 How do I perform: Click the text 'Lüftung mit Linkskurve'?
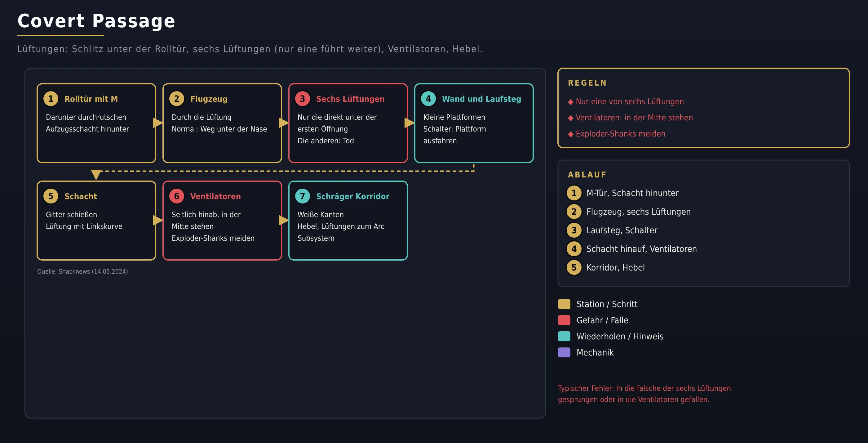click(84, 226)
